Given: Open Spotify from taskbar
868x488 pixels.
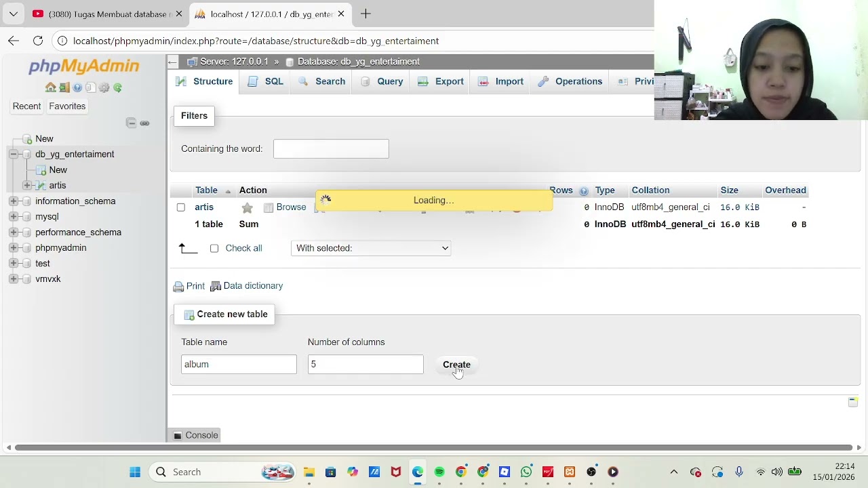Looking at the screenshot, I should pyautogui.click(x=439, y=472).
